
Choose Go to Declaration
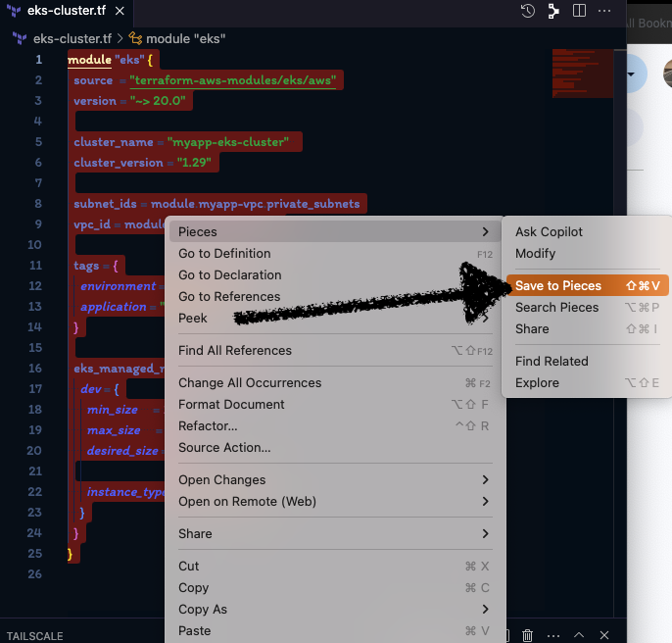(333, 275)
